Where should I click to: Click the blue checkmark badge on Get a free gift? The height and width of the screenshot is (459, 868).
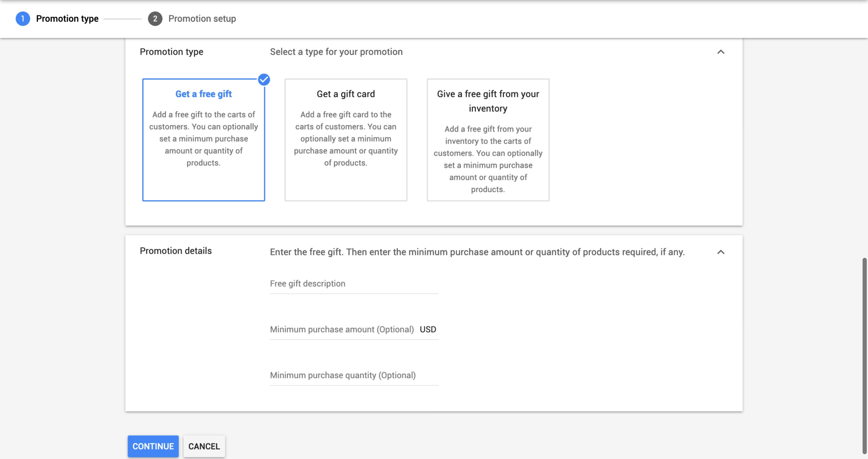pyautogui.click(x=264, y=80)
